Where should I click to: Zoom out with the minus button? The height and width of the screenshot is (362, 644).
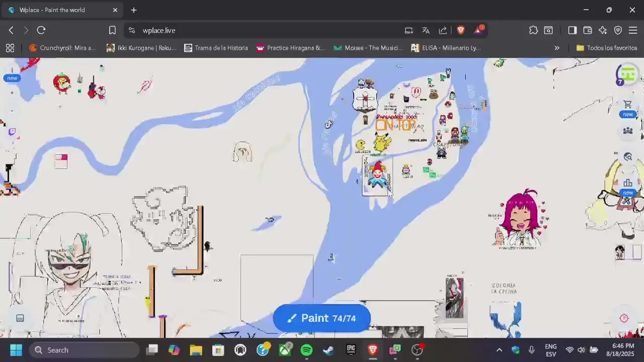(x=12, y=111)
